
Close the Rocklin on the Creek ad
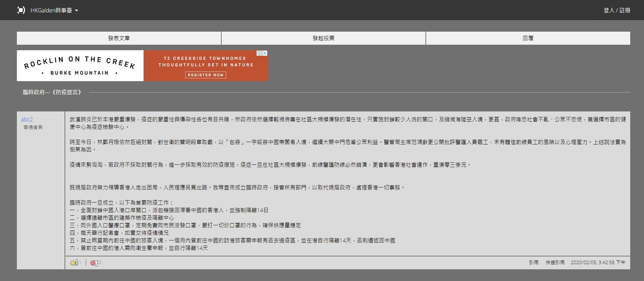(265, 53)
